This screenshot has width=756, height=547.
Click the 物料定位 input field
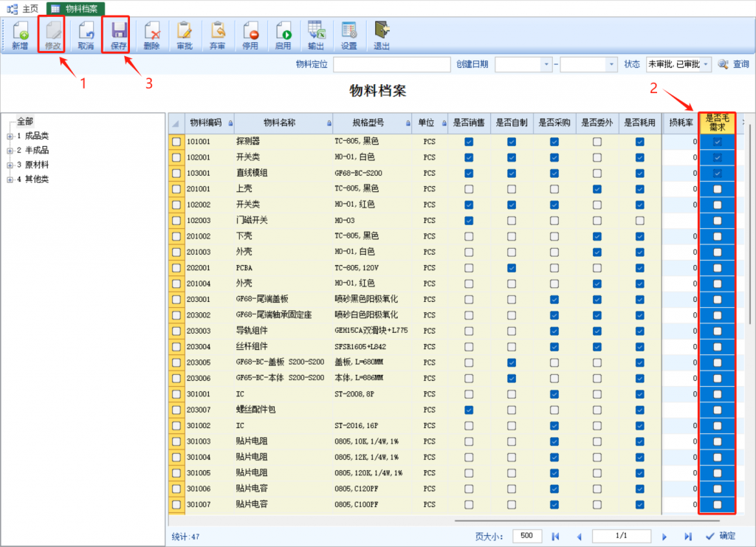(x=391, y=65)
